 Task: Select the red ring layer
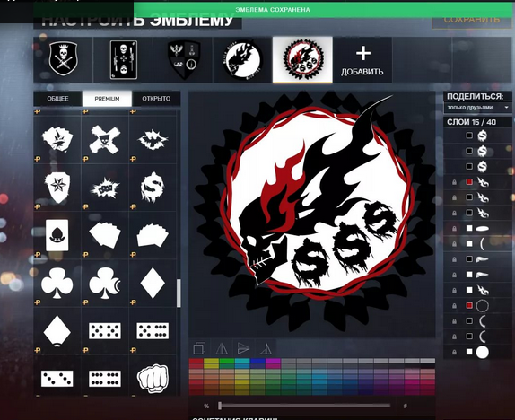pyautogui.click(x=478, y=306)
